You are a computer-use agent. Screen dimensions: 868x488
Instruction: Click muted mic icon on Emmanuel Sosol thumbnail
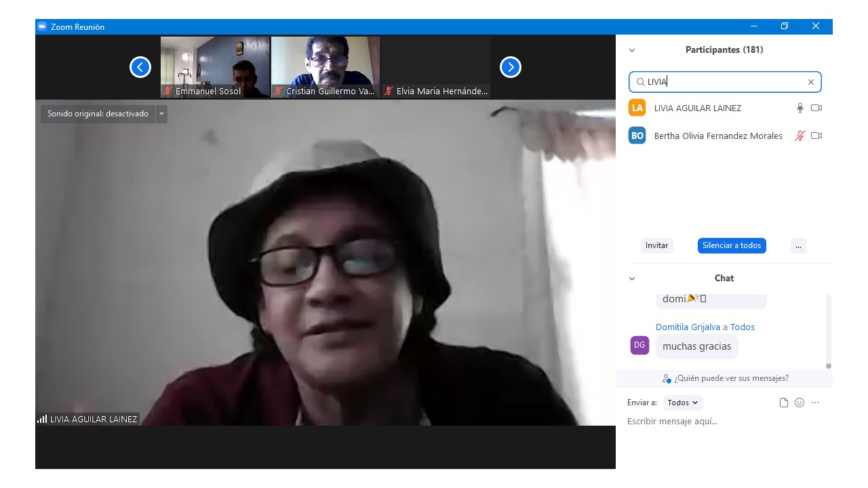[x=167, y=91]
